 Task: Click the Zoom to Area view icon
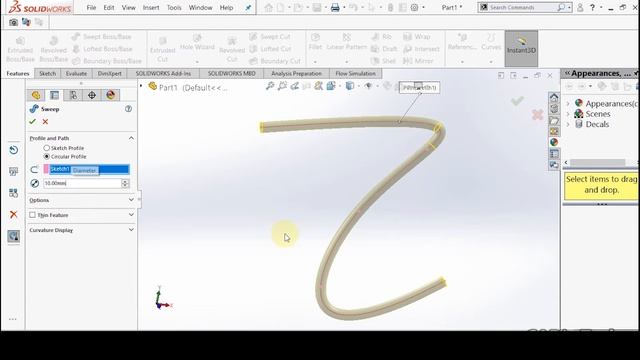282,86
